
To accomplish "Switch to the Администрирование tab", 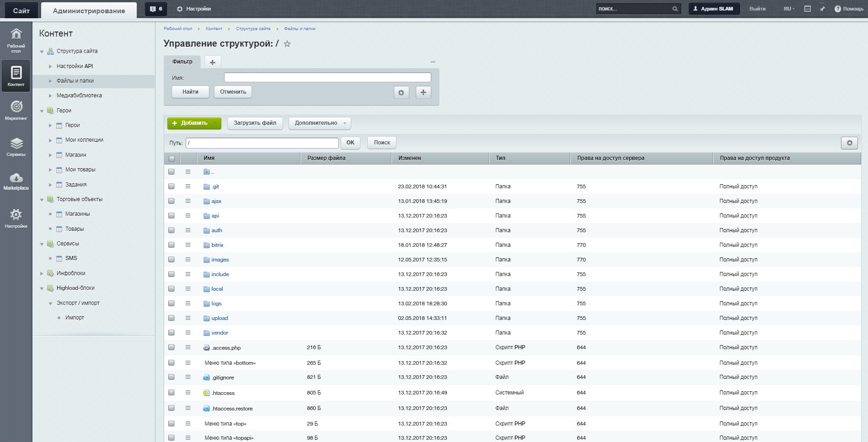I will [89, 11].
